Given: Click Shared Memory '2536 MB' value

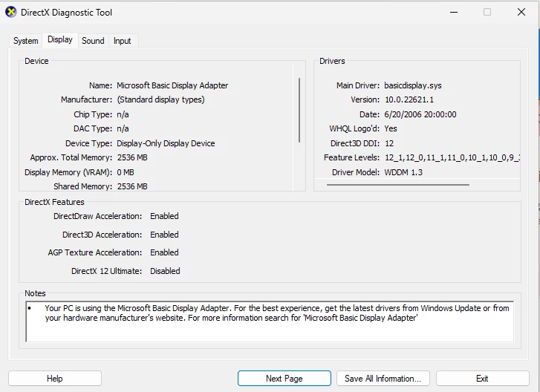Looking at the screenshot, I should click(132, 186).
